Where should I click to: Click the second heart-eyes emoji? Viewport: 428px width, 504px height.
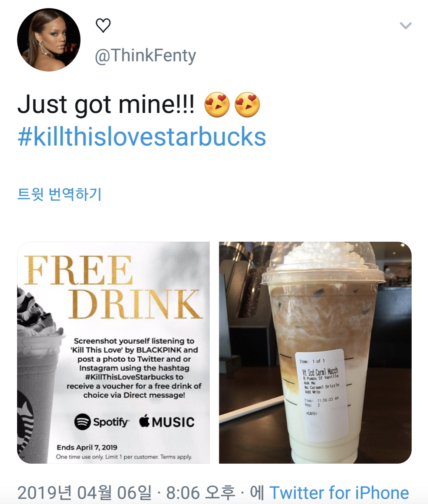coord(247,105)
